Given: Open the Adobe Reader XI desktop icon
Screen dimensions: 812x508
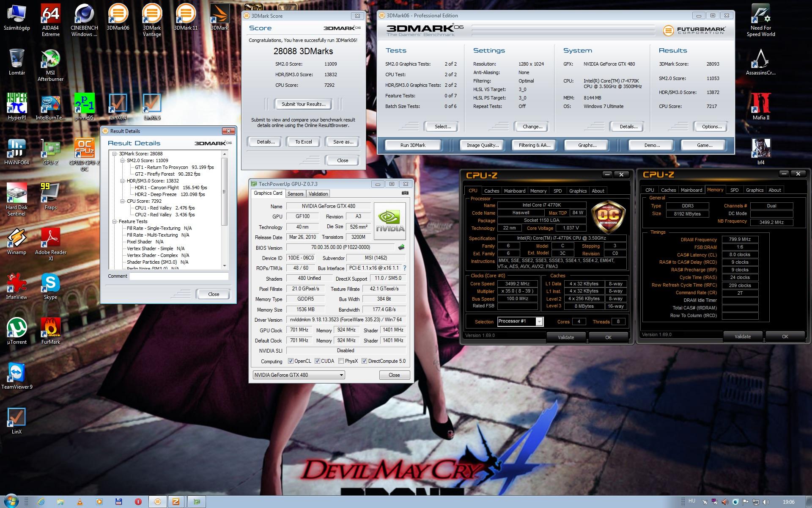Looking at the screenshot, I should [x=50, y=244].
